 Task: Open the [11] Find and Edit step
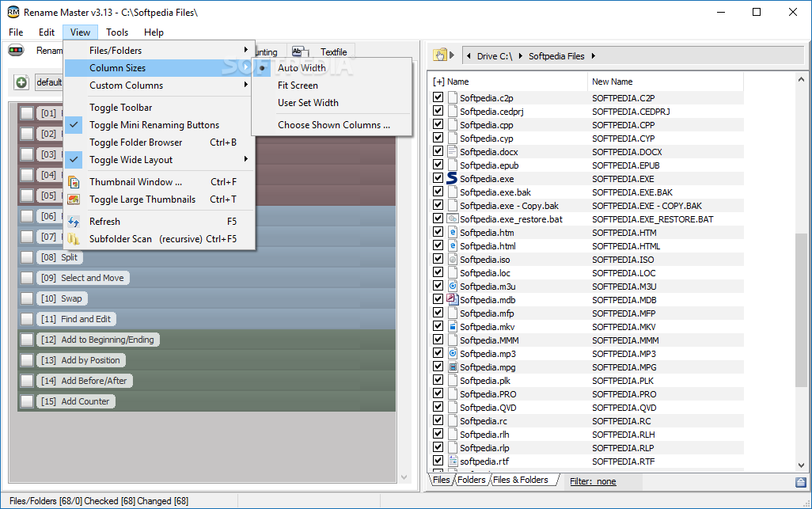click(76, 319)
